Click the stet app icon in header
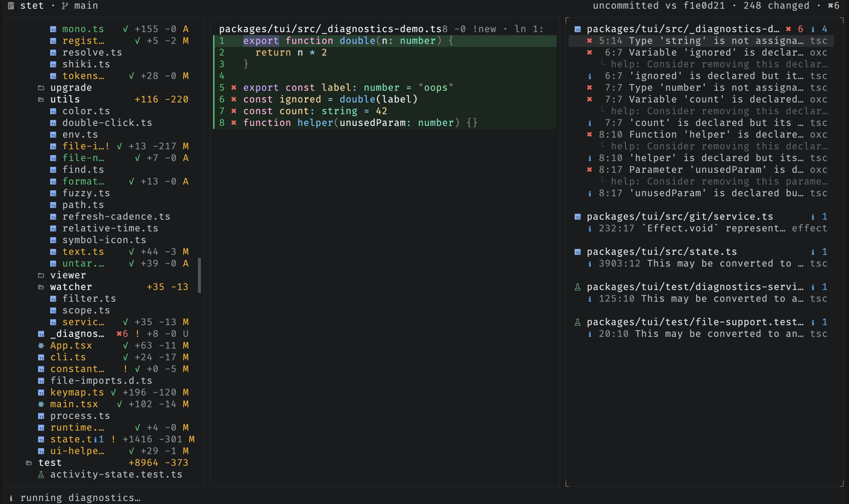This screenshot has width=849, height=504. pos(11,6)
